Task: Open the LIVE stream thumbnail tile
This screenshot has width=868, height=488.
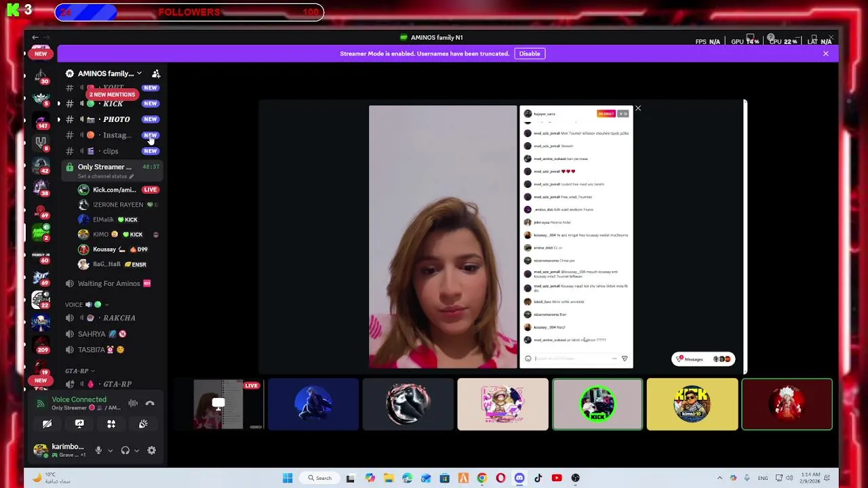Action: (x=218, y=405)
